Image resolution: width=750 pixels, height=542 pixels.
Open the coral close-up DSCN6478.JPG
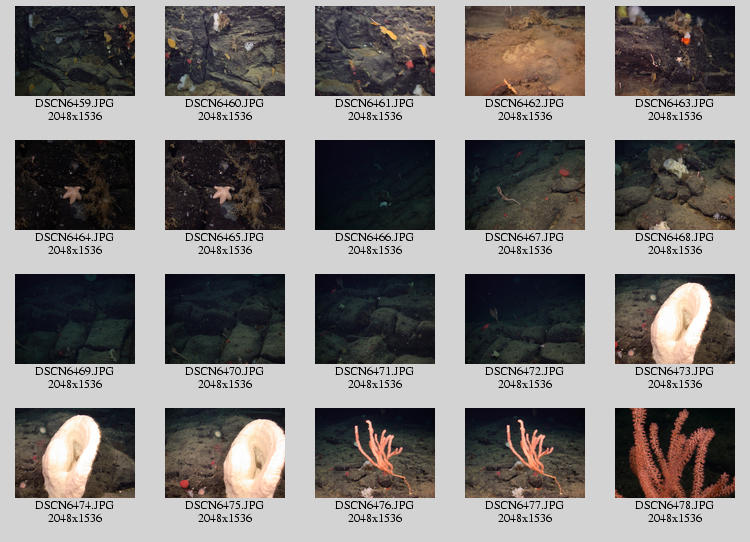pos(675,453)
